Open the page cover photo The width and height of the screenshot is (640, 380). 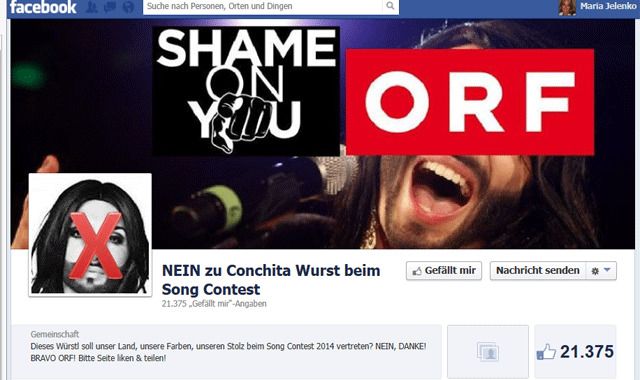coord(322,134)
